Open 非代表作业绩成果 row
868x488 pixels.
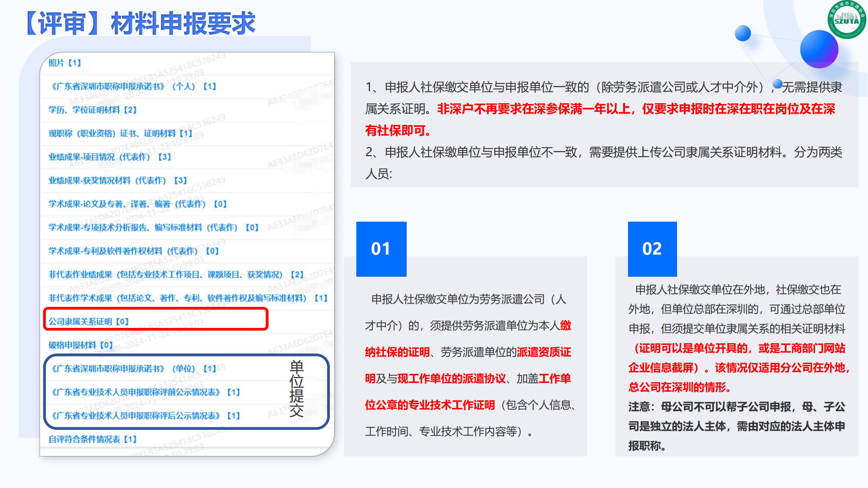coord(176,274)
